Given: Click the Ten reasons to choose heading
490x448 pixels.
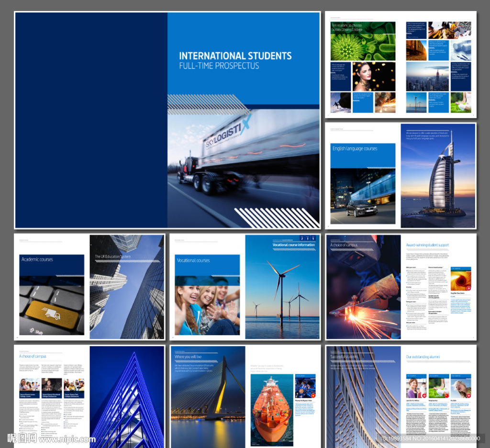Looking at the screenshot, I should point(347,27).
